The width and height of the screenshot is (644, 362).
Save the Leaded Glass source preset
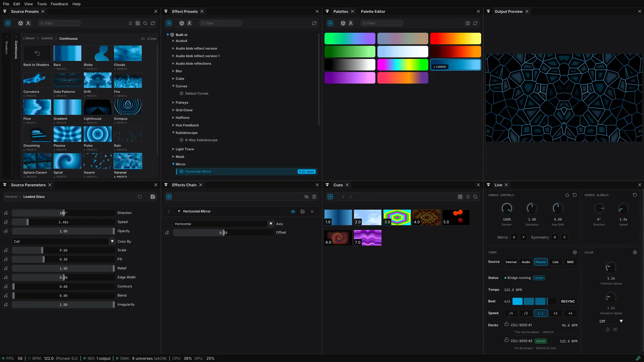tap(153, 197)
